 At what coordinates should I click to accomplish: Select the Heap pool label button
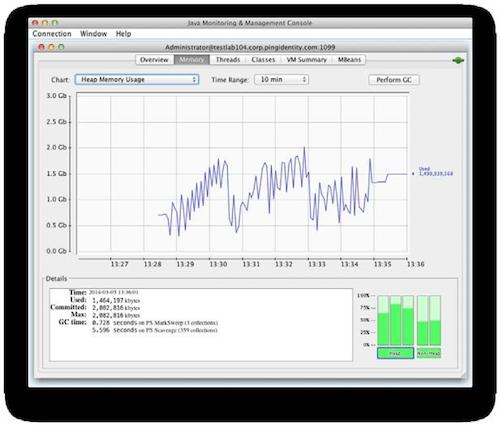(395, 353)
